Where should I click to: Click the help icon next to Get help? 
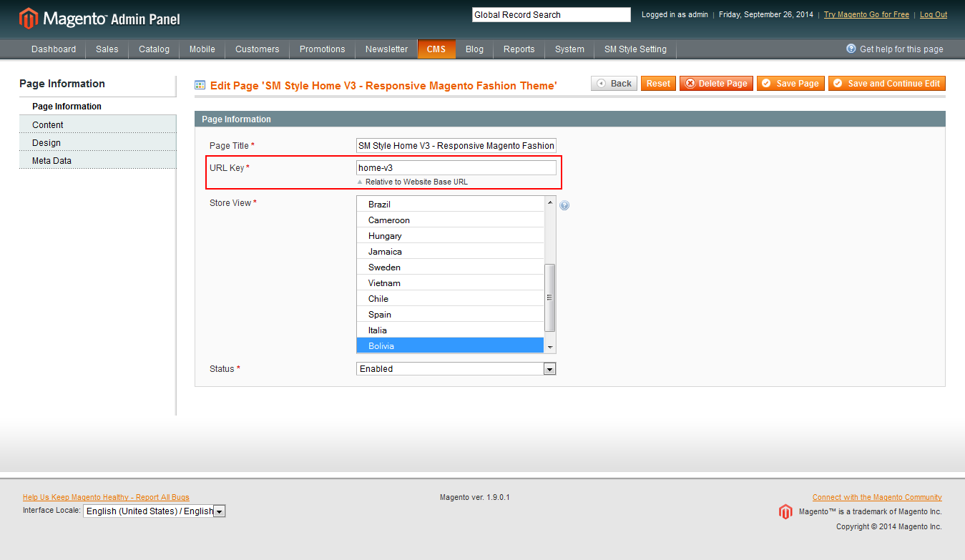coord(851,49)
